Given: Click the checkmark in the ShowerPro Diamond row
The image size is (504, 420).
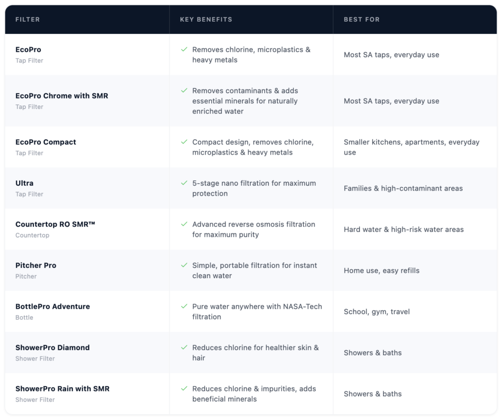Looking at the screenshot, I should 184,347.
